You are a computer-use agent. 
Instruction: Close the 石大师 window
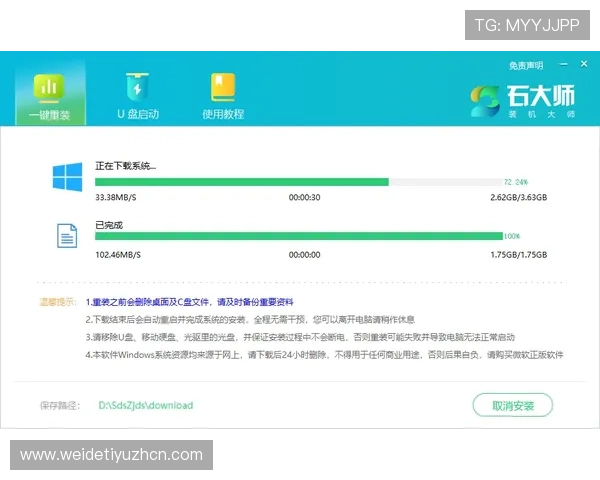coord(584,64)
